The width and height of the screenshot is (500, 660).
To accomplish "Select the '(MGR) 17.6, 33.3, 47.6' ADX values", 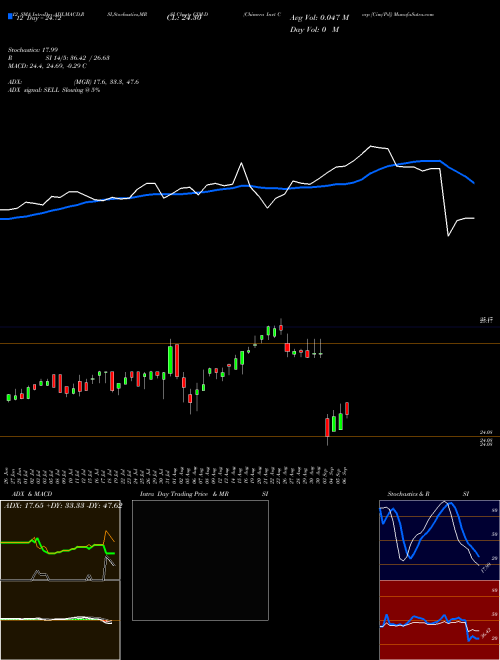I will [106, 82].
